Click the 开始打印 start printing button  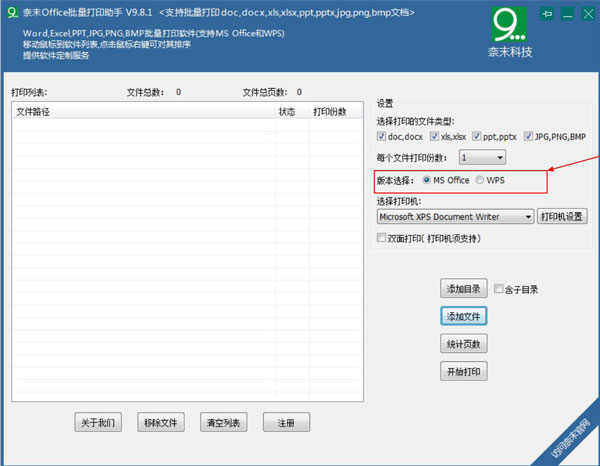[463, 371]
